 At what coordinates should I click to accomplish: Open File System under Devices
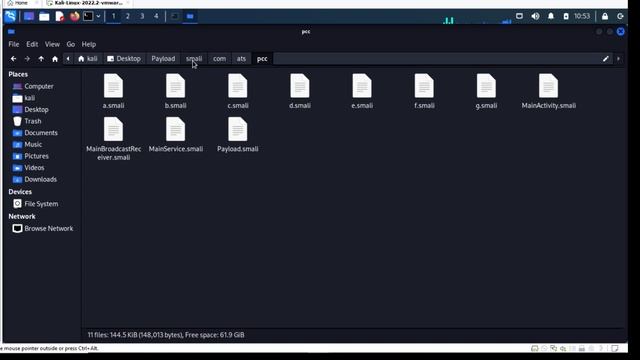[36, 204]
